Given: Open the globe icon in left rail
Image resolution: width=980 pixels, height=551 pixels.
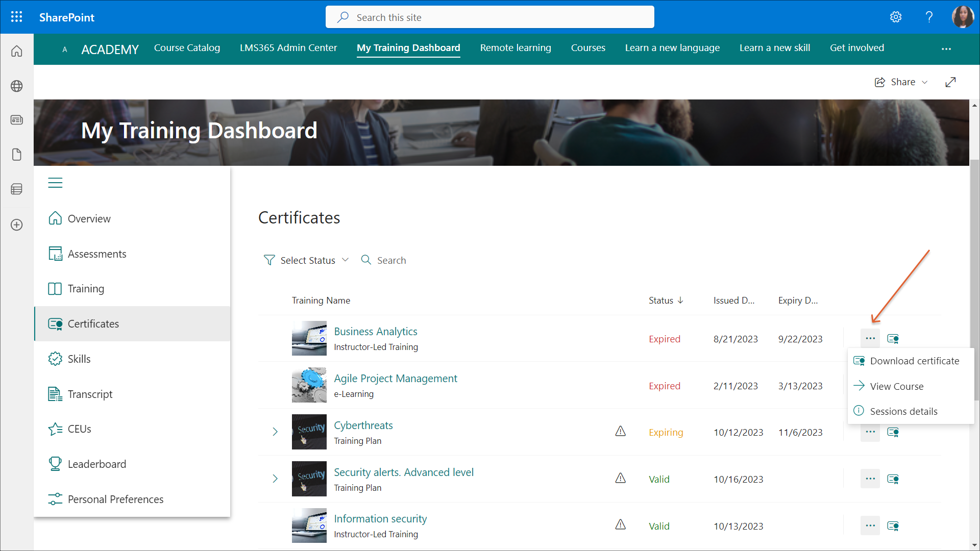Looking at the screenshot, I should pyautogui.click(x=16, y=86).
